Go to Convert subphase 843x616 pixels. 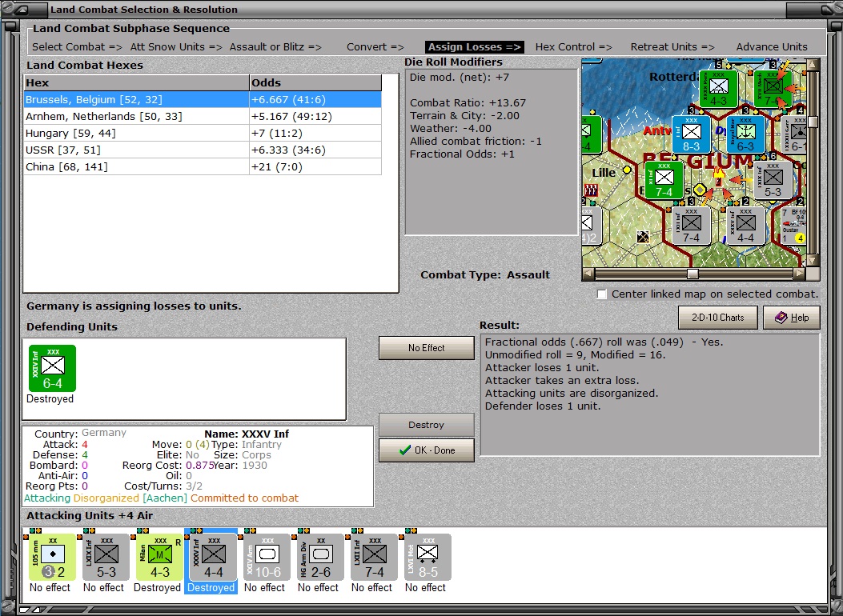tap(375, 46)
